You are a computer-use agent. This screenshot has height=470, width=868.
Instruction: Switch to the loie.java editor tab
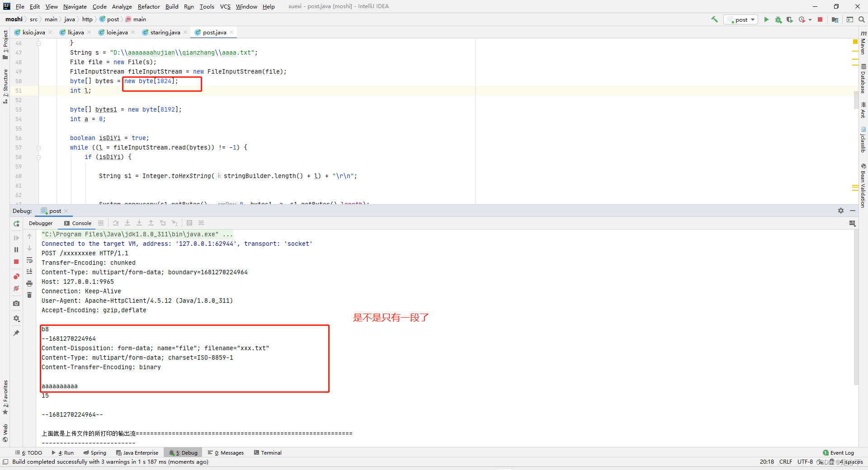pos(117,32)
